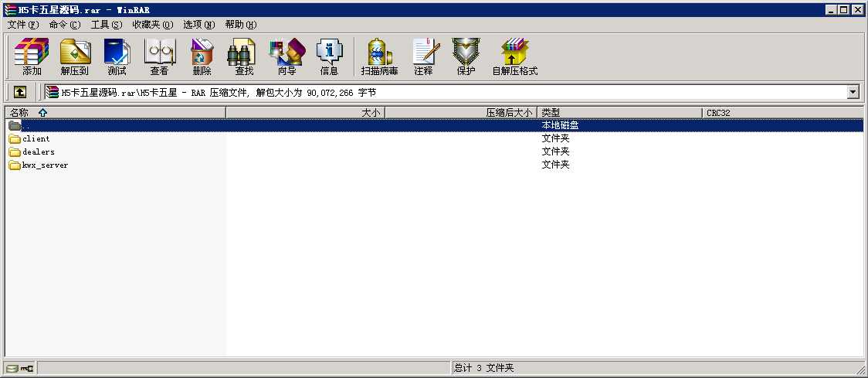Select the kwx_server folder icon
The image size is (868, 378).
(x=15, y=165)
